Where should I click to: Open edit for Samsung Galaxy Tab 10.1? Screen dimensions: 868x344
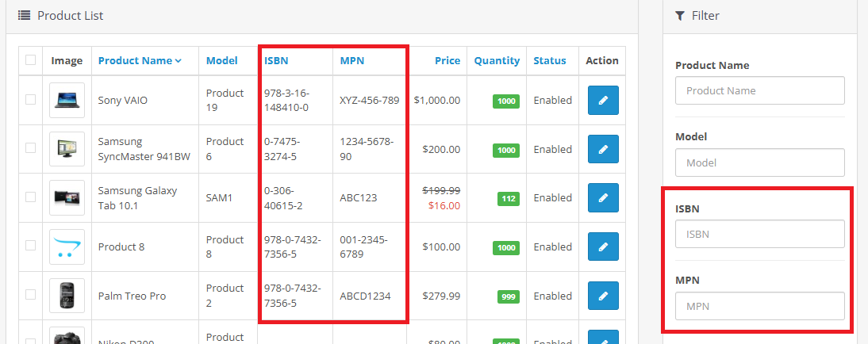[x=602, y=198]
